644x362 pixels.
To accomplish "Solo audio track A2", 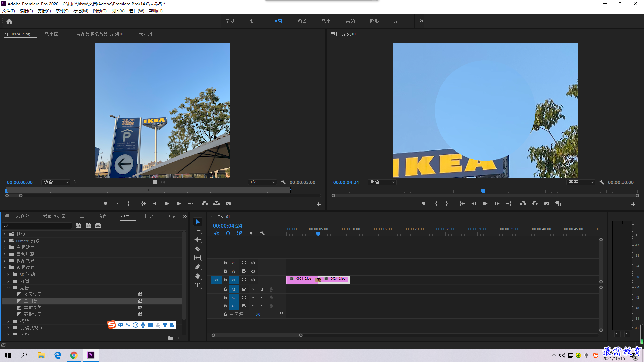I will click(262, 298).
